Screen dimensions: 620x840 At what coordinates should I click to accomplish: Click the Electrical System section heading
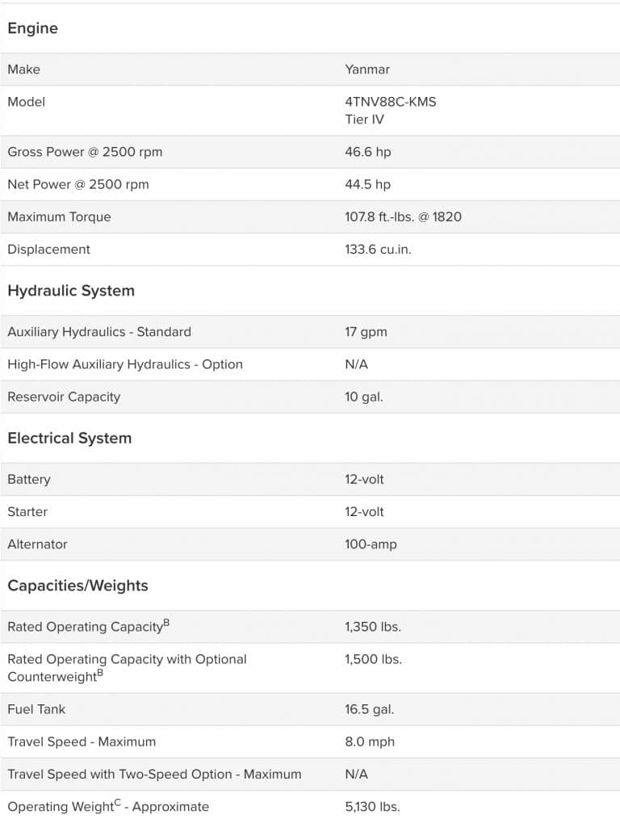click(x=69, y=438)
